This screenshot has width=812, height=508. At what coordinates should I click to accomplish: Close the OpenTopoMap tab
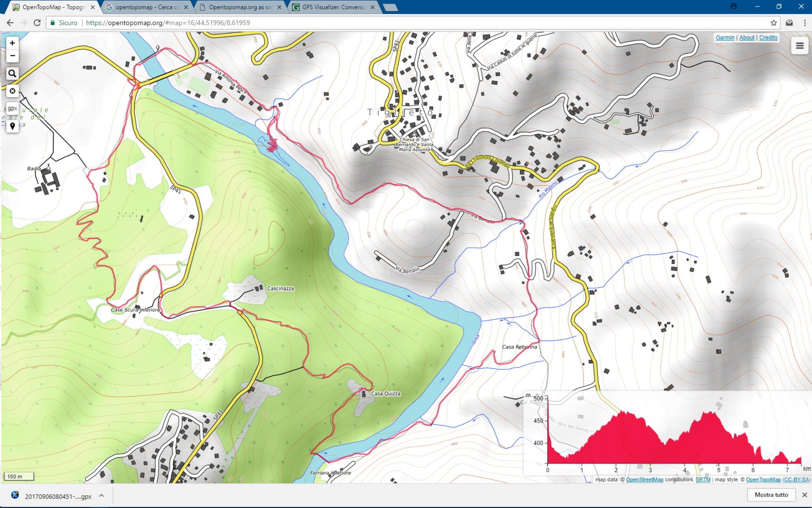93,7
